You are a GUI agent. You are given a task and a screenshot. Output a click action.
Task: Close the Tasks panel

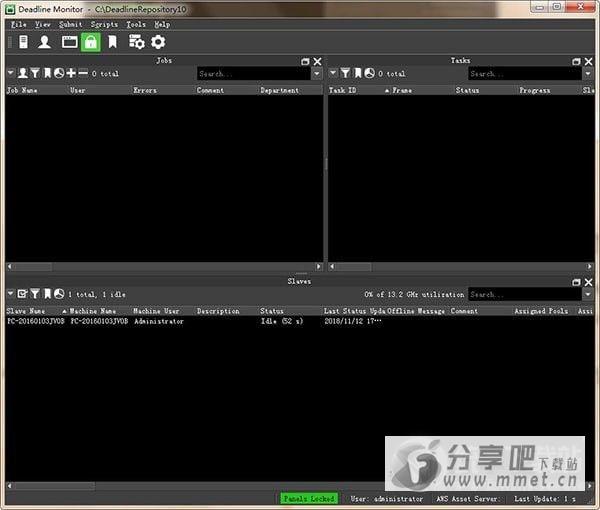click(x=589, y=61)
